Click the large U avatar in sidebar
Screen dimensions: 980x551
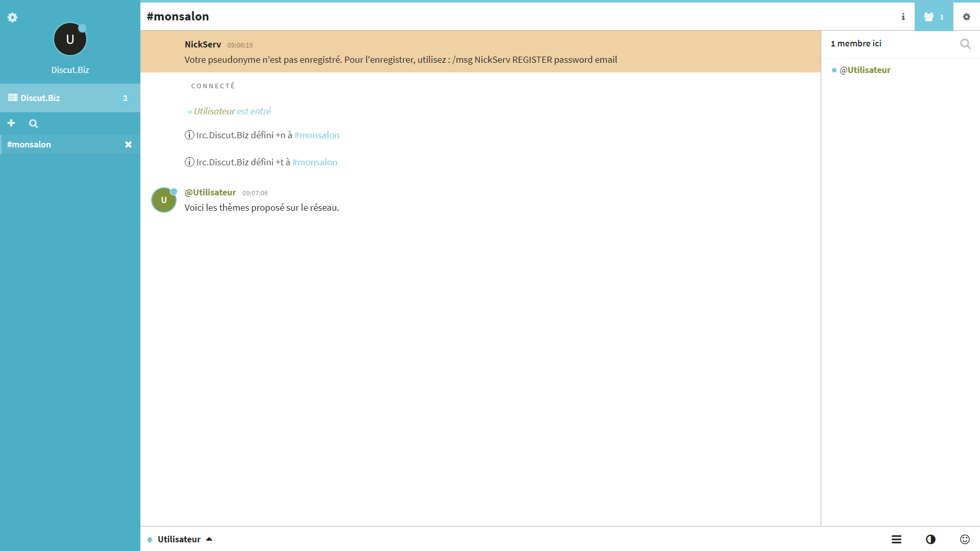click(70, 39)
